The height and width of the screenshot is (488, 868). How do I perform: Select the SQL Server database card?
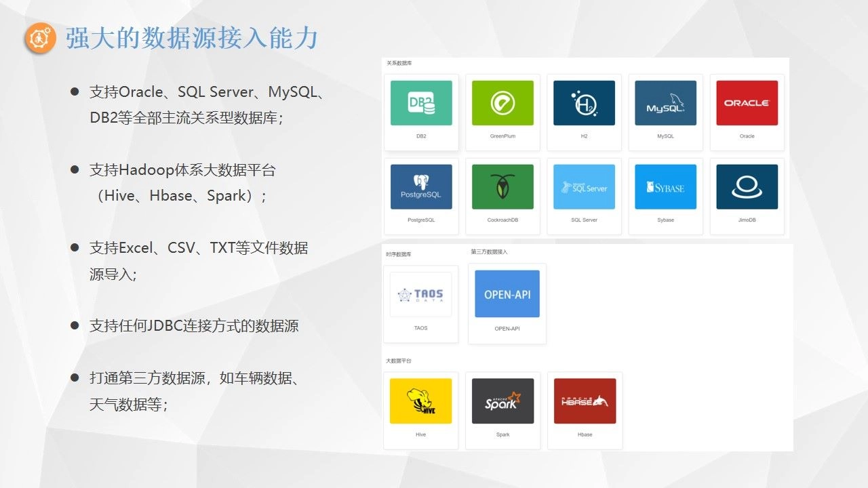(584, 197)
